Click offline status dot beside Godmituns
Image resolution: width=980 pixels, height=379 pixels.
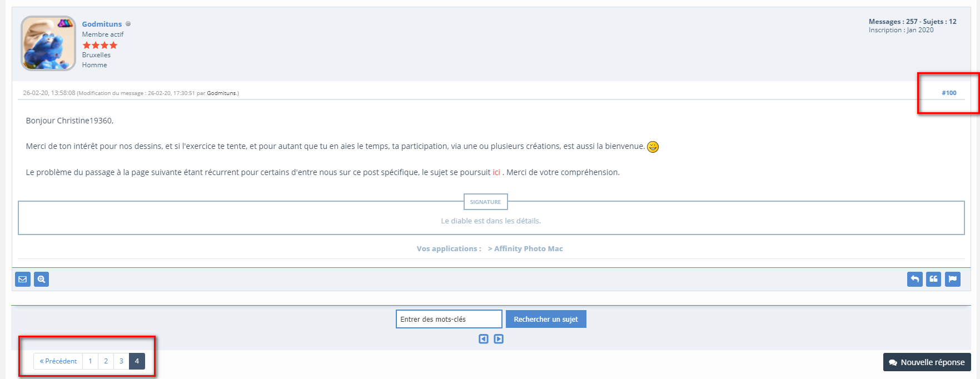(x=128, y=24)
